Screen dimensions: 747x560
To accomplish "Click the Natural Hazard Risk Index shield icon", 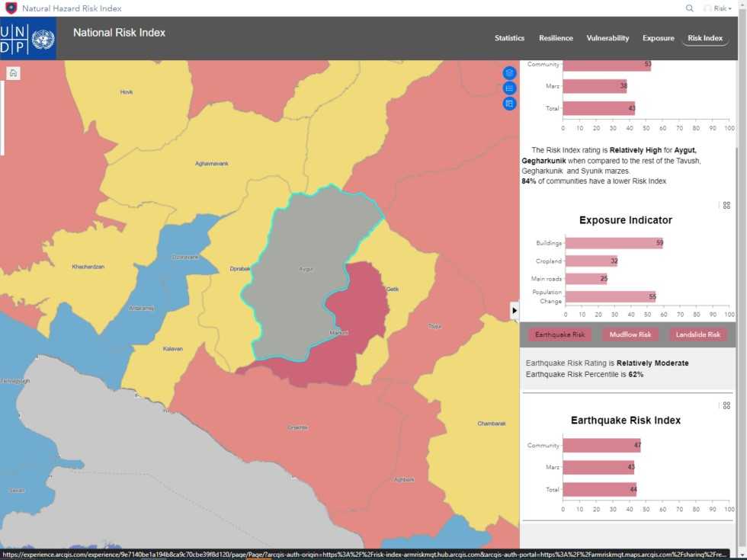I will [x=11, y=8].
